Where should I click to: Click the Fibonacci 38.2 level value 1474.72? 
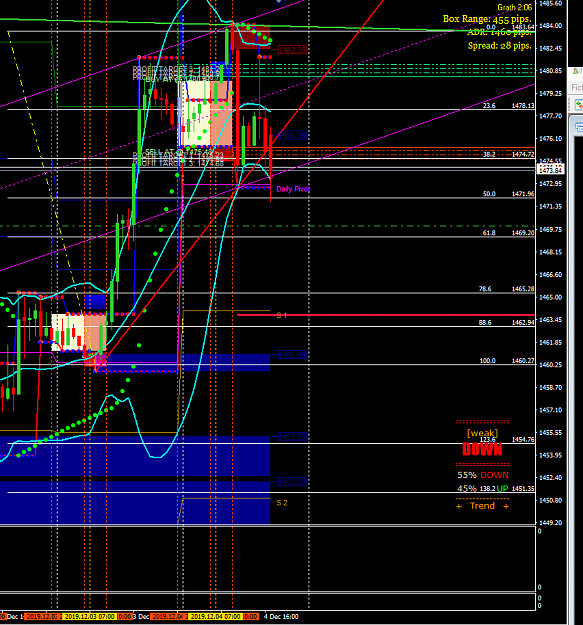coord(523,154)
